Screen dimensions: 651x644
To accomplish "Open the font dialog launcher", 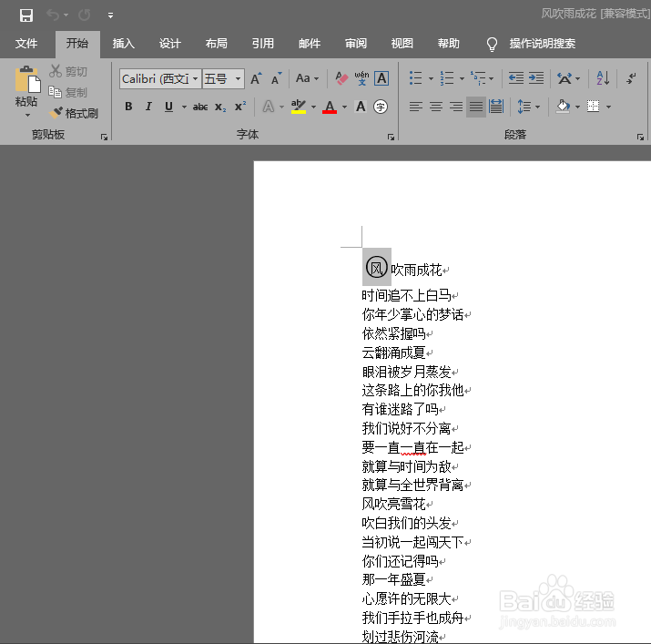I will [391, 138].
